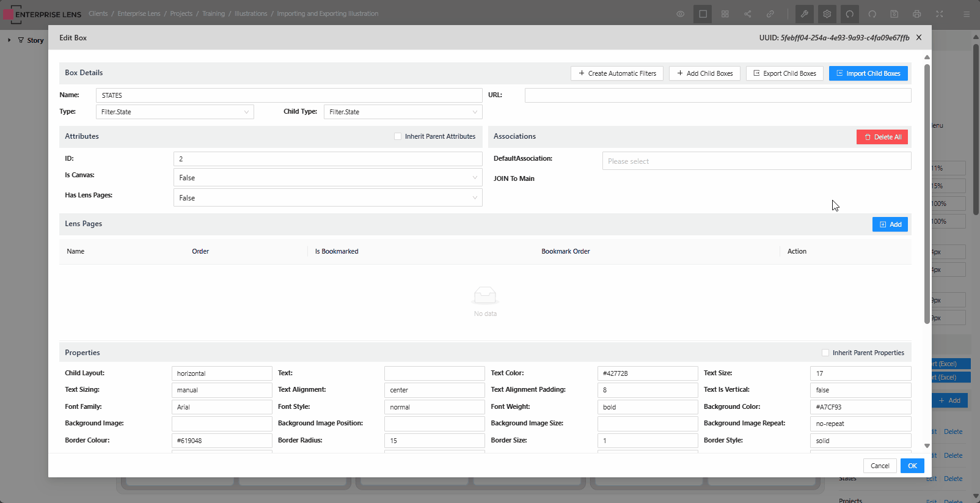This screenshot has height=503, width=980.
Task: Open the hamburger menu in top bar
Action: [x=966, y=14]
